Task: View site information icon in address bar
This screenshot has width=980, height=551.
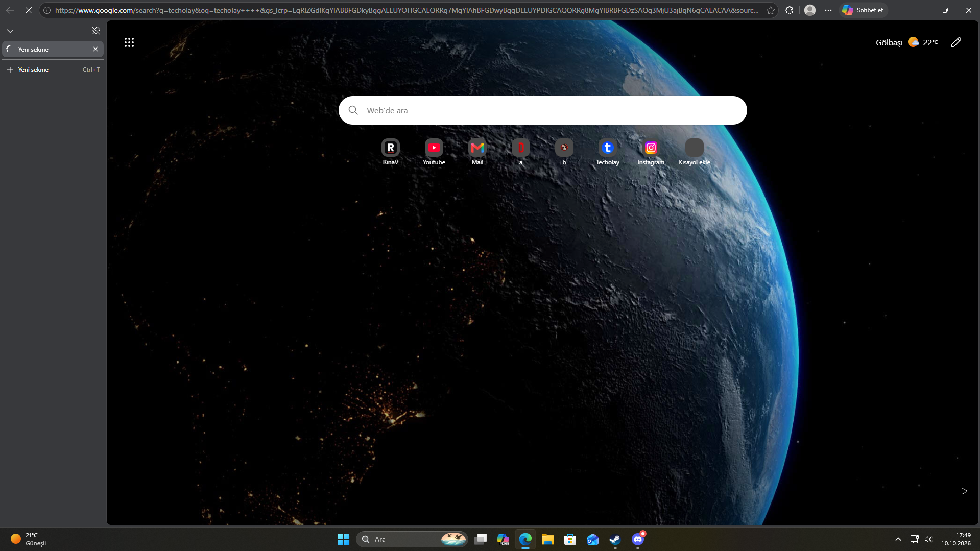Action: [x=47, y=10]
